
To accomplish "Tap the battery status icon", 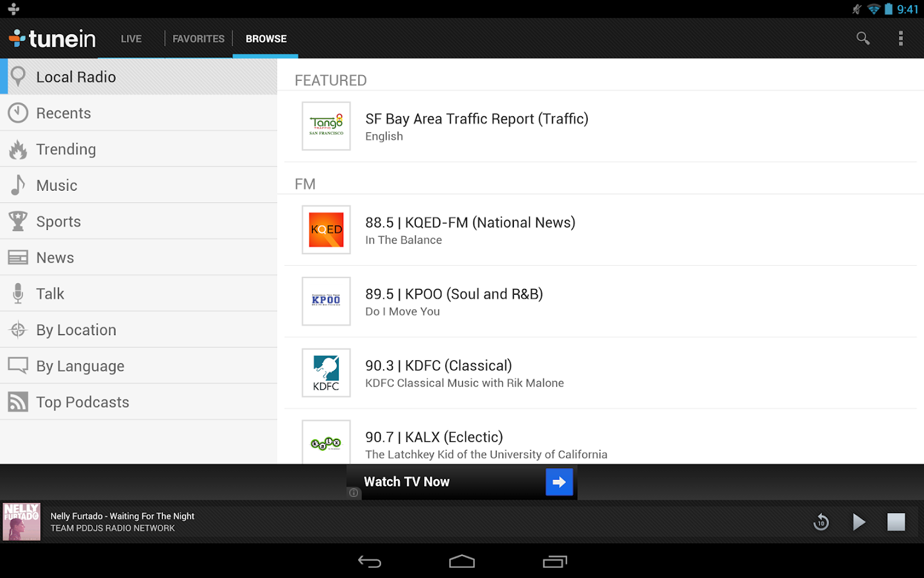I will 889,9.
